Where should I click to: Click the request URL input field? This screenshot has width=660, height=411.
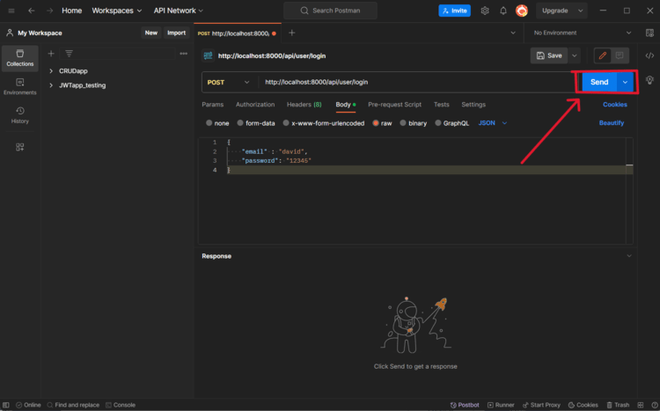click(x=417, y=83)
